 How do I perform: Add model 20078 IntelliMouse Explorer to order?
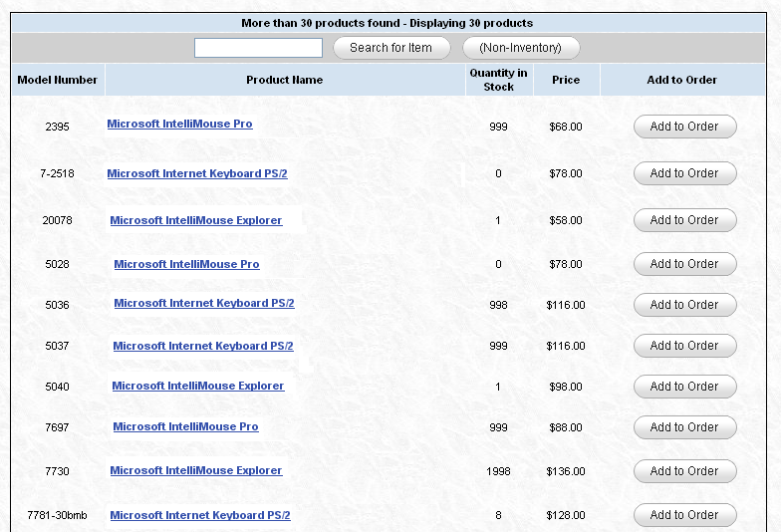coord(685,220)
